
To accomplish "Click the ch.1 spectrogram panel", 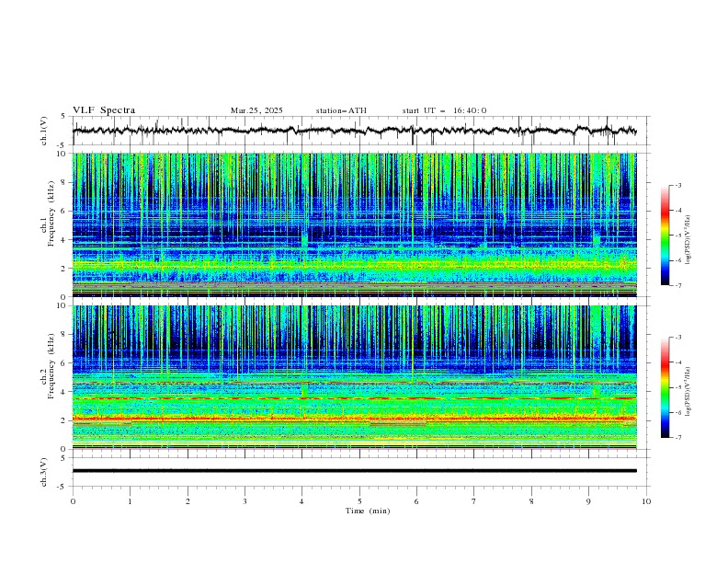I will tap(354, 224).
